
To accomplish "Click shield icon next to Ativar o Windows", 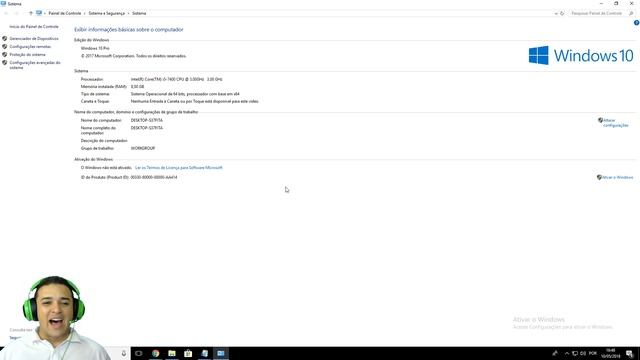I will 599,178.
